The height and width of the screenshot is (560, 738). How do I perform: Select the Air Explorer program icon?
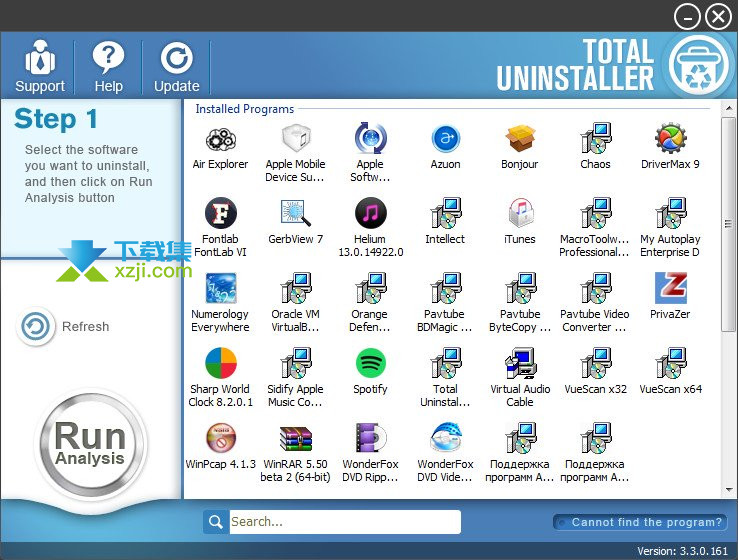(x=220, y=139)
